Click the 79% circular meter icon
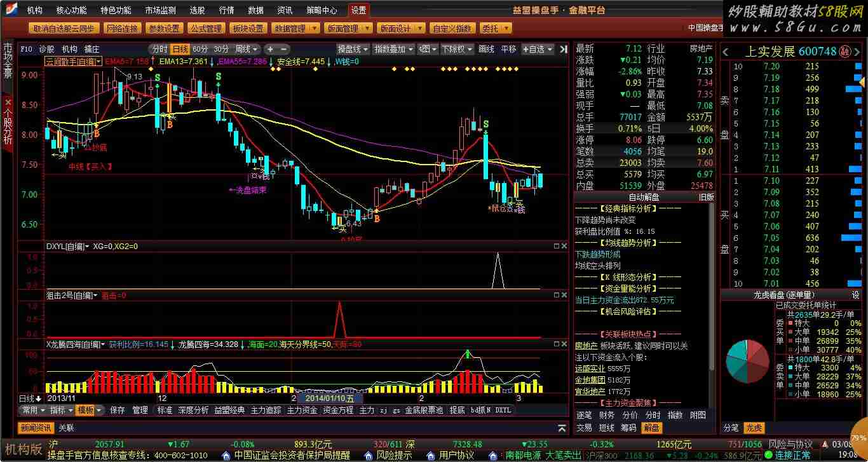The width and height of the screenshot is (868, 462). click(858, 438)
